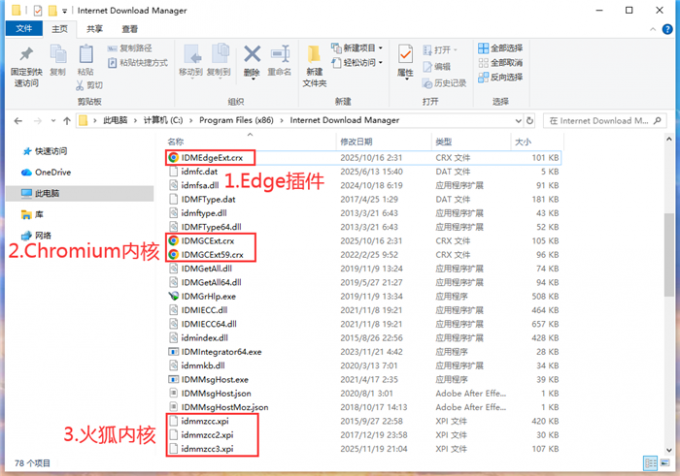Select This PC (此电脑) in sidebar
Image resolution: width=680 pixels, height=476 pixels.
tap(80, 193)
